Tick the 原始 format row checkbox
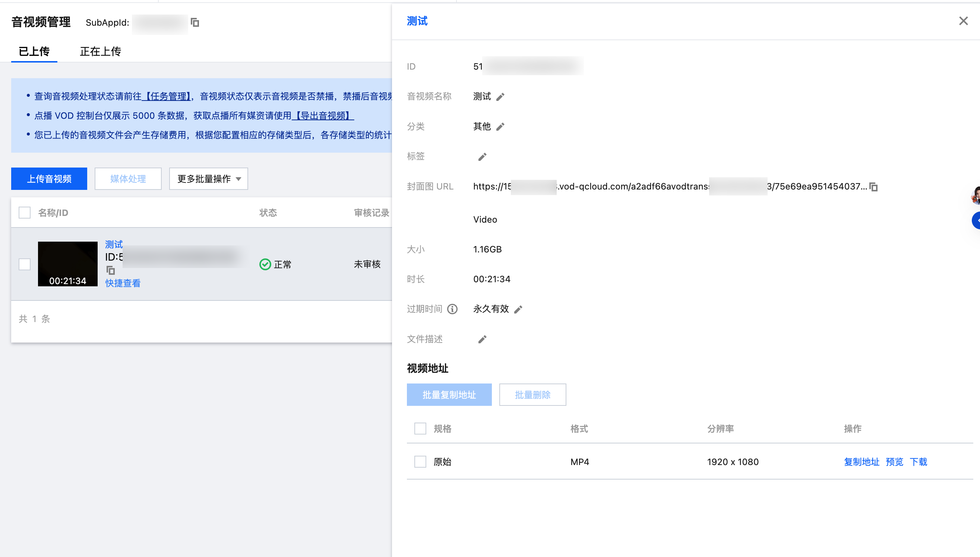This screenshot has height=557, width=980. tap(420, 462)
